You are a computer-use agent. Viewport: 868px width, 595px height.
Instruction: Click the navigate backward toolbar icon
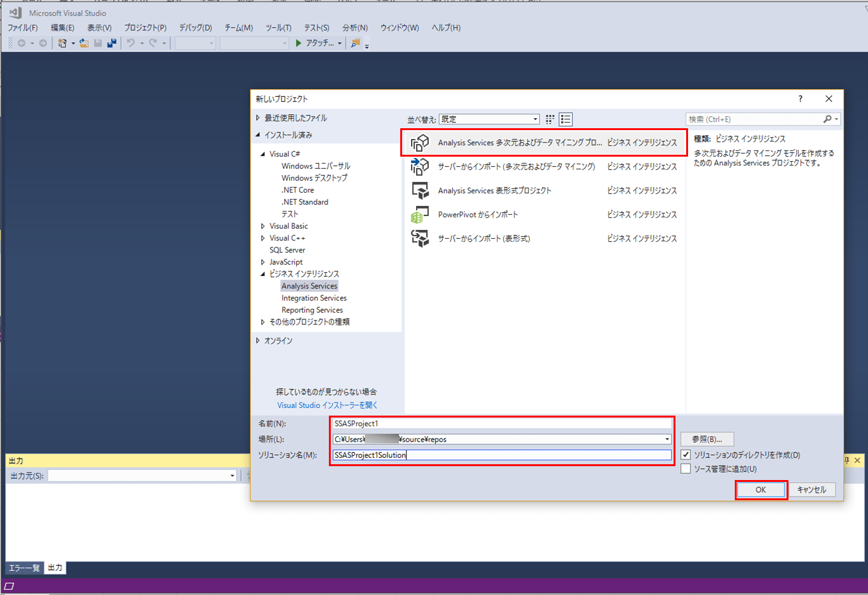[x=21, y=43]
